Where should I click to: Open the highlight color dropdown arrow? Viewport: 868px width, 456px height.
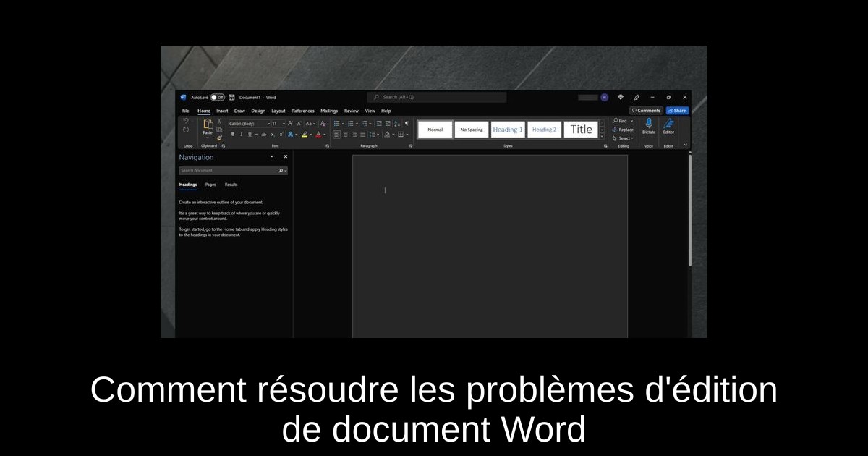point(311,135)
